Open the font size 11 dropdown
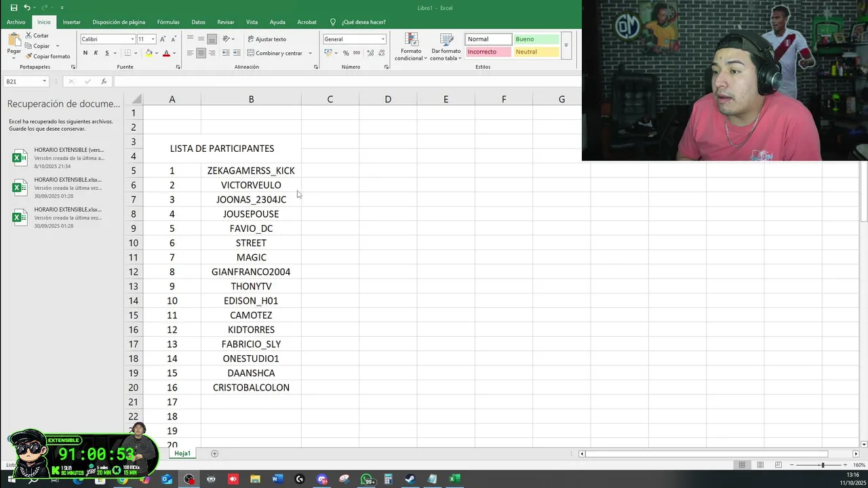Viewport: 868px width, 488px height. (153, 39)
